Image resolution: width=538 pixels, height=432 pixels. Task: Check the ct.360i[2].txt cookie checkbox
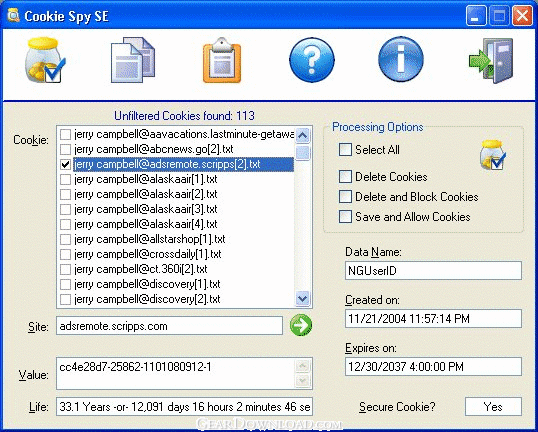click(65, 269)
